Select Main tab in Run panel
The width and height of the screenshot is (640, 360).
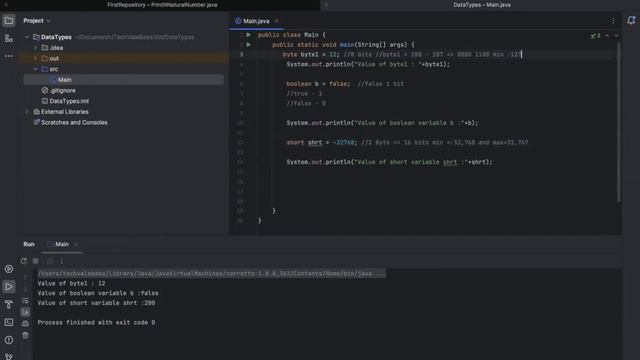tap(62, 244)
